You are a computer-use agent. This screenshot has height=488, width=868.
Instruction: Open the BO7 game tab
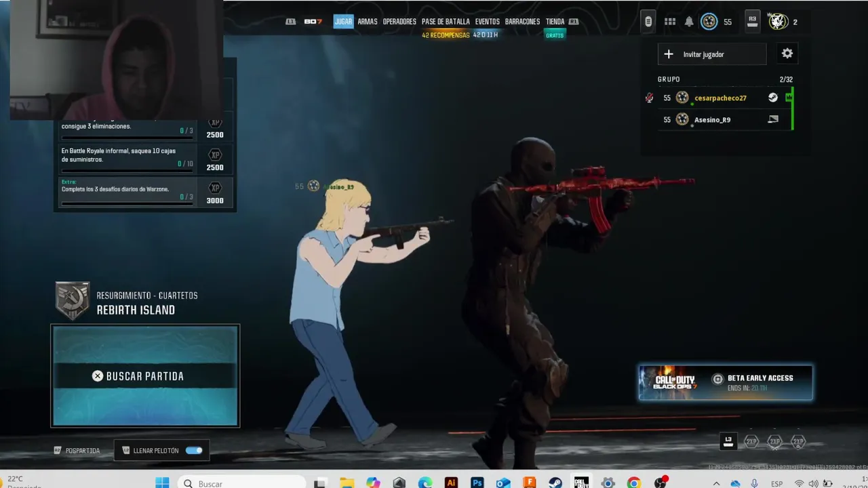[313, 22]
